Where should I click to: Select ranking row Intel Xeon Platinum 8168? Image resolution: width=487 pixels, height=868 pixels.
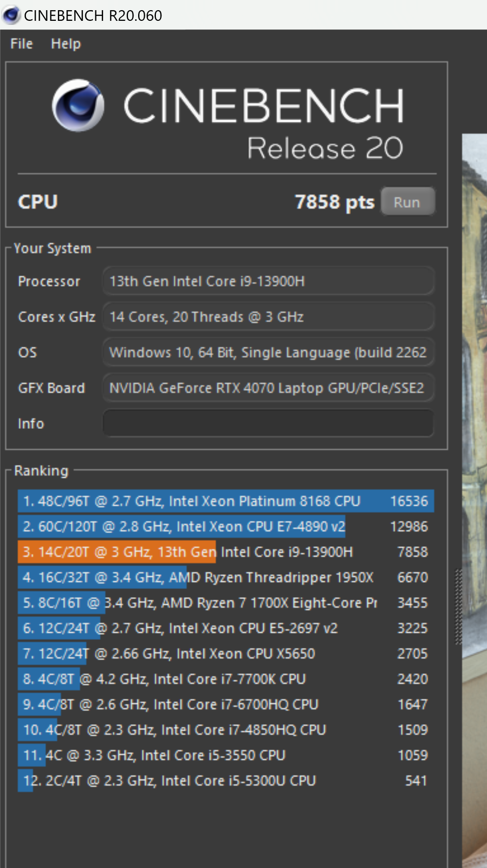[226, 501]
